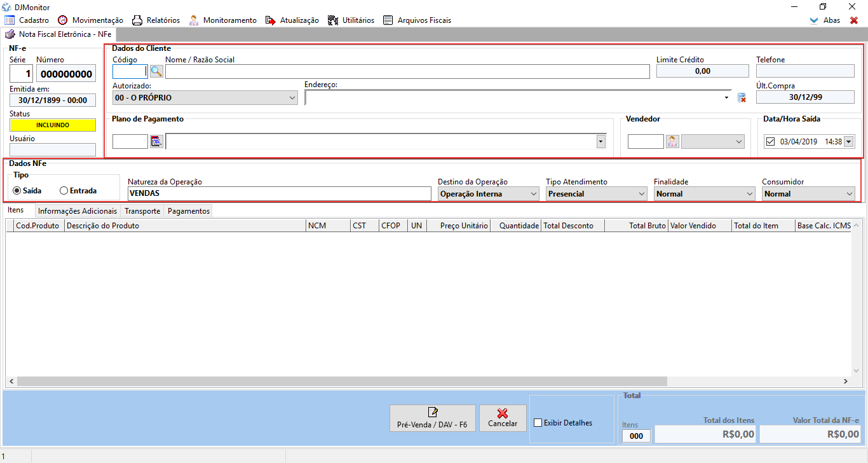The image size is (868, 463).
Task: Click the Cancelar button
Action: click(503, 418)
